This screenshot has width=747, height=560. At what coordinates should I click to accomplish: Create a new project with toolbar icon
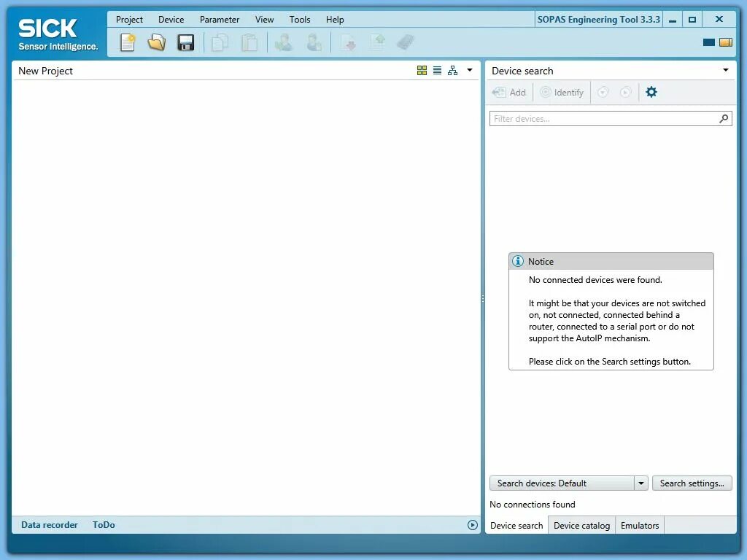pos(127,42)
